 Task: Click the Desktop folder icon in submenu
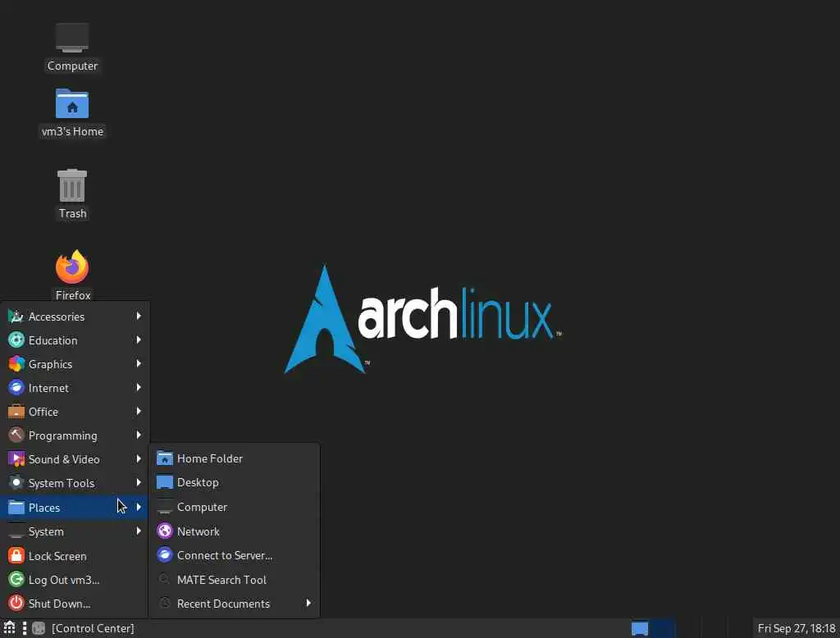164,482
